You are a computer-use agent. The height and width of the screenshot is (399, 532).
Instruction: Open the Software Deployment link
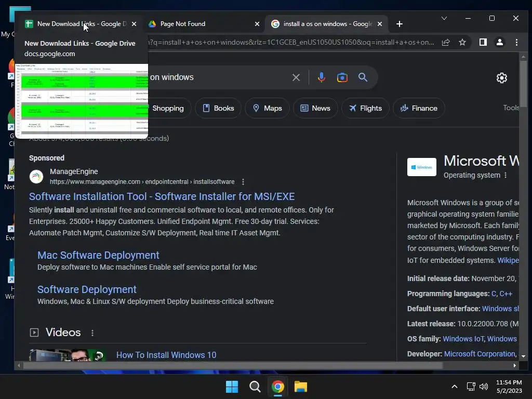coord(87,289)
